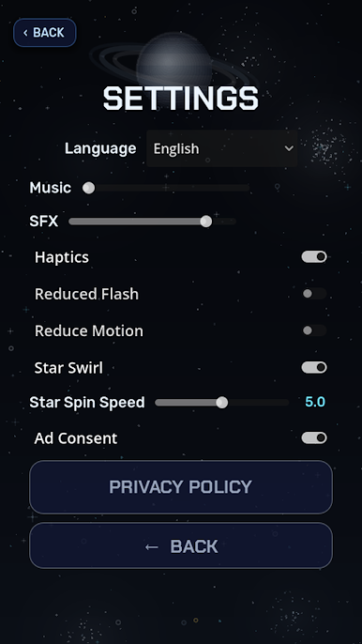Image resolution: width=362 pixels, height=644 pixels.
Task: Disable the Haptics toggle
Action: 314,256
